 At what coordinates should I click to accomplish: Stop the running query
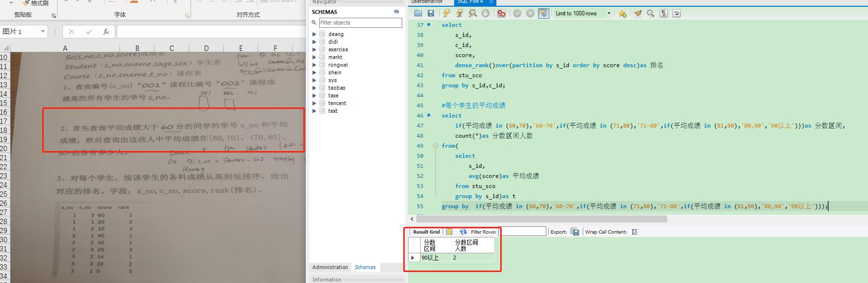click(x=485, y=13)
